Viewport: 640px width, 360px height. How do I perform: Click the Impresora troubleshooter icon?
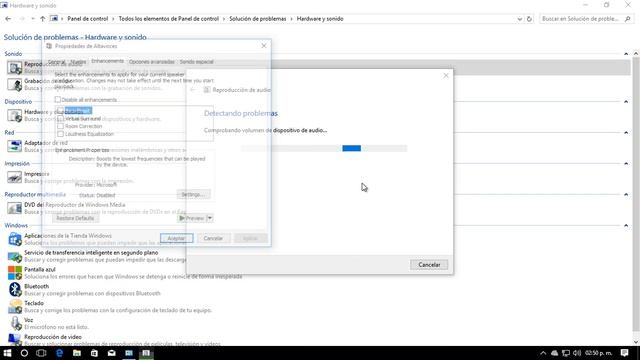pyautogui.click(x=15, y=177)
